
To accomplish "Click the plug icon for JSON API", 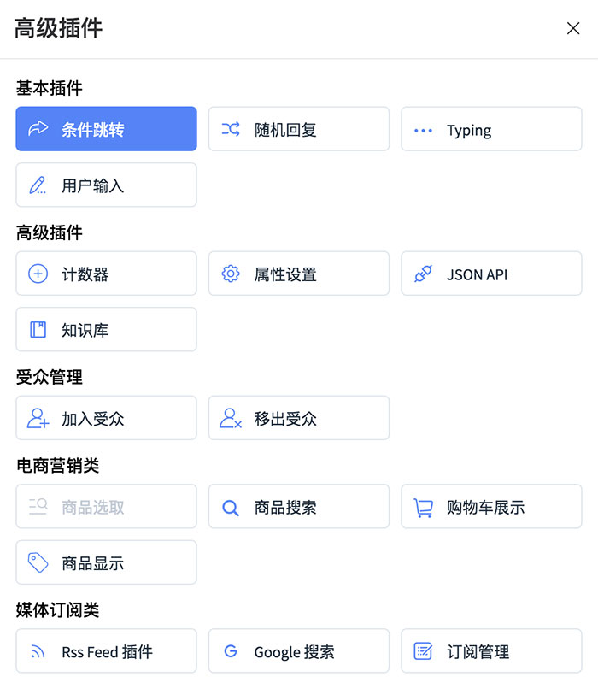I will tap(423, 274).
